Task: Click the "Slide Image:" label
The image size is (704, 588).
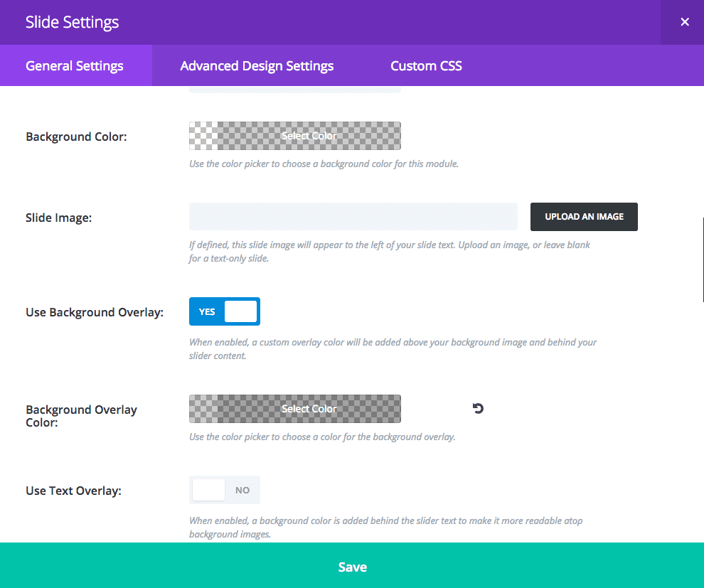Action: (58, 218)
